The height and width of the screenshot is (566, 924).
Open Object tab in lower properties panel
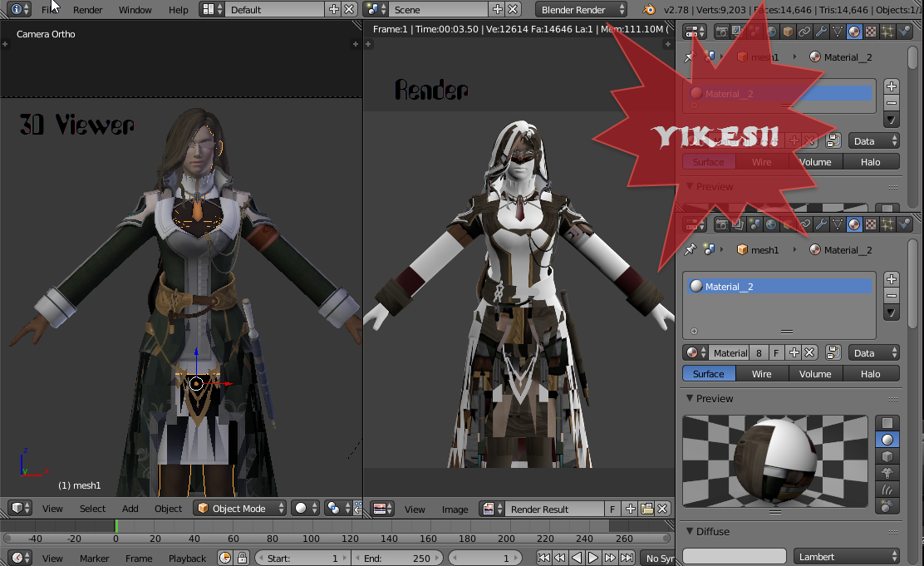pyautogui.click(x=787, y=224)
